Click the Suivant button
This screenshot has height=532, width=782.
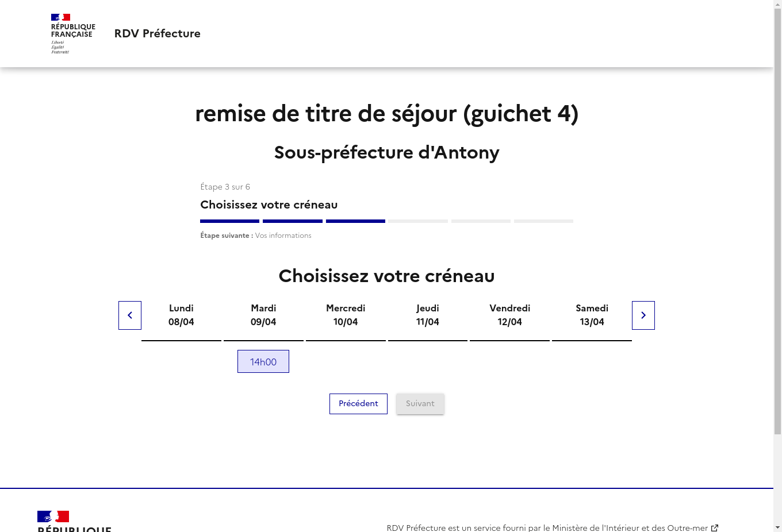pyautogui.click(x=420, y=404)
